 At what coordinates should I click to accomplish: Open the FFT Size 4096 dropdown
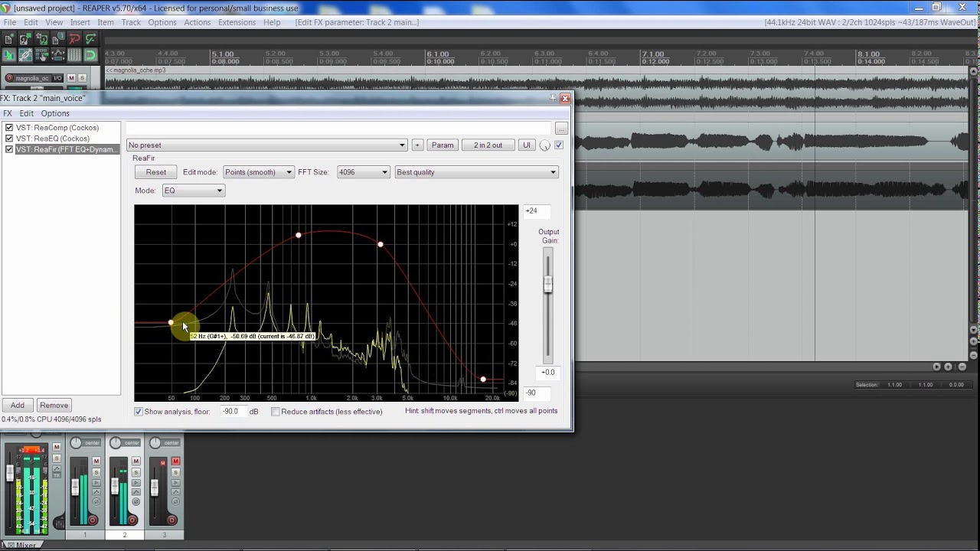click(x=363, y=172)
